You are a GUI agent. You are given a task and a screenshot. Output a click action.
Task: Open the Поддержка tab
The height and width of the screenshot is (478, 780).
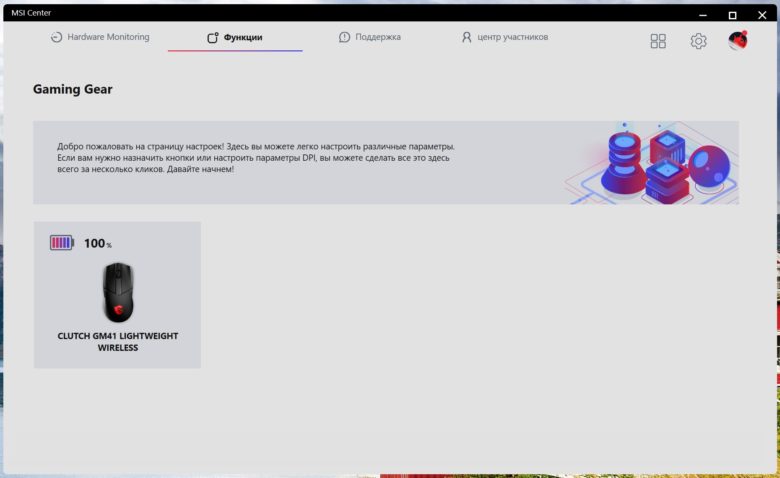pos(370,37)
